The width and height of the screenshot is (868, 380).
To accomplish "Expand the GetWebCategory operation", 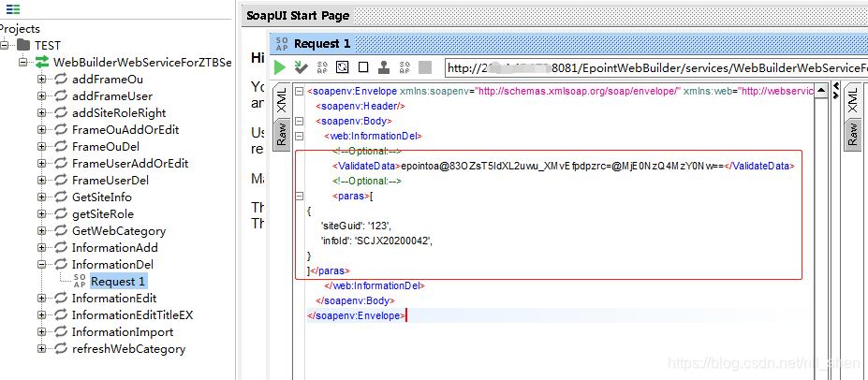I will point(41,230).
